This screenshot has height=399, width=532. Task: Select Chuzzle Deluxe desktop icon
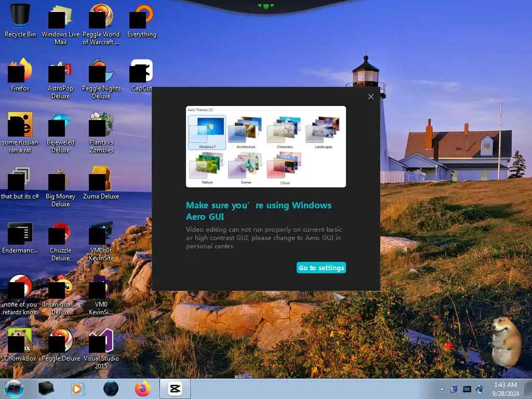(60, 241)
